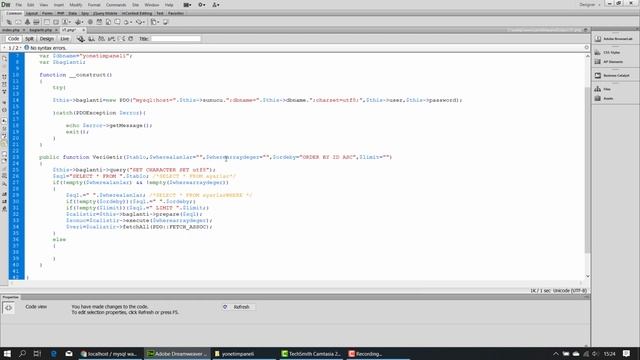The height and width of the screenshot is (360, 640).
Task: Toggle Live view
Action: click(x=64, y=39)
